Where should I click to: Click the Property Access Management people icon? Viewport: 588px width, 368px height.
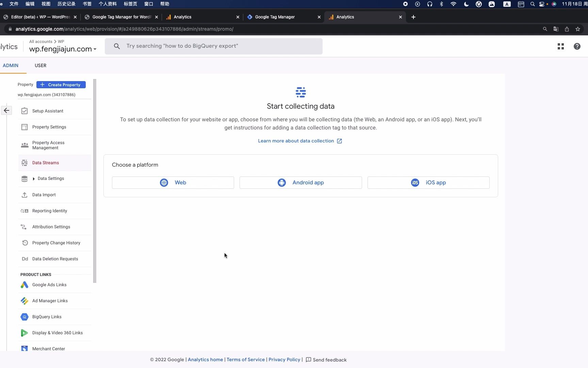pos(24,145)
